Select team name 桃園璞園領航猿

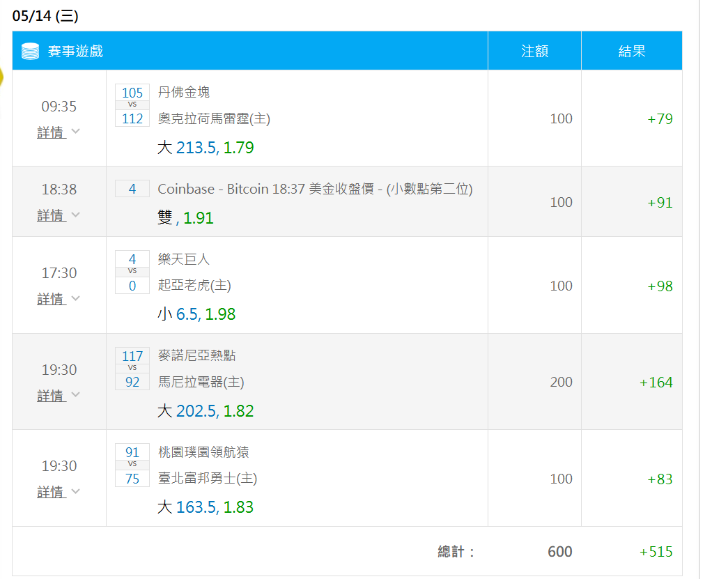[203, 451]
